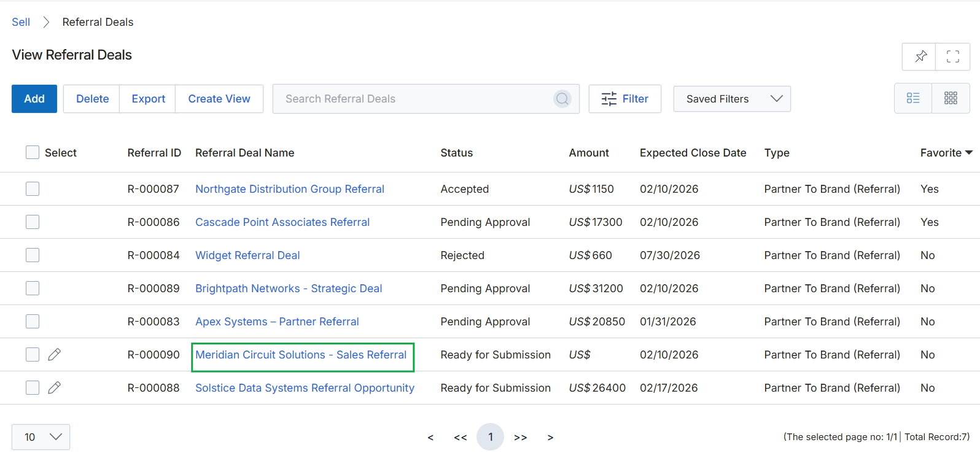
Task: Select page 1 in pagination
Action: [x=491, y=437]
